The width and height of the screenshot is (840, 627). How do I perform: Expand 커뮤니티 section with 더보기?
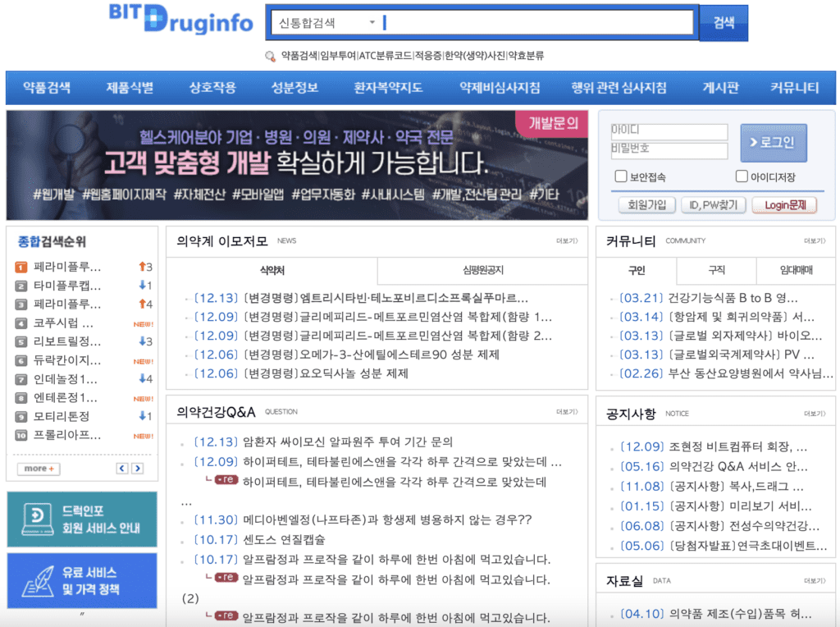pos(815,241)
